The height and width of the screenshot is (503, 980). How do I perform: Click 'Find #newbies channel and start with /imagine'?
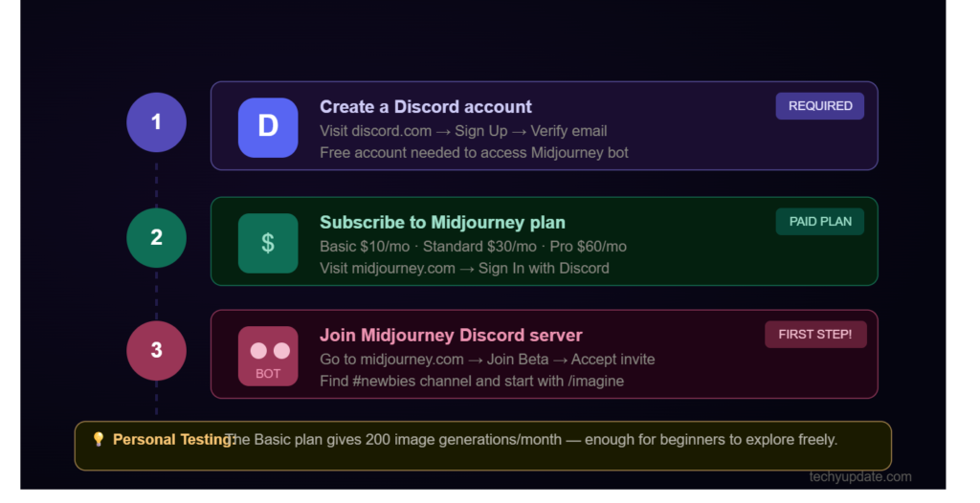click(471, 382)
